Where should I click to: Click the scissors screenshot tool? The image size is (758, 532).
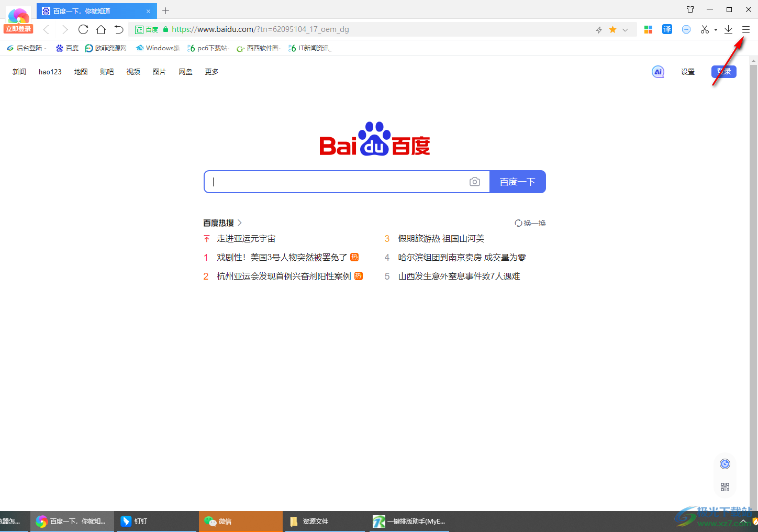[705, 29]
